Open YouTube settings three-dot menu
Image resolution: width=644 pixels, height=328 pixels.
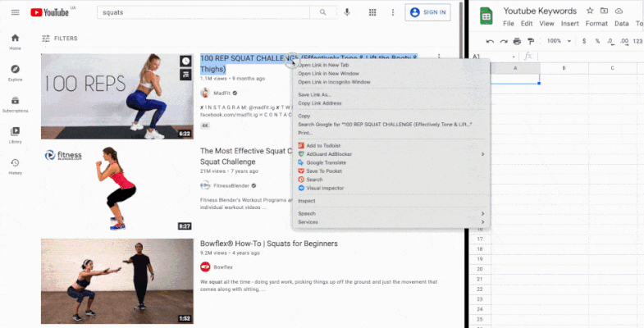point(393,12)
